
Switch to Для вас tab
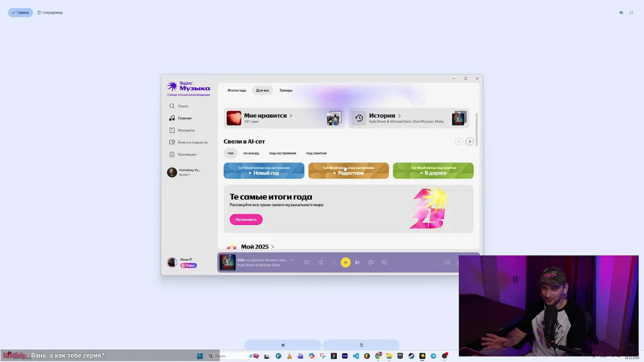(x=263, y=90)
